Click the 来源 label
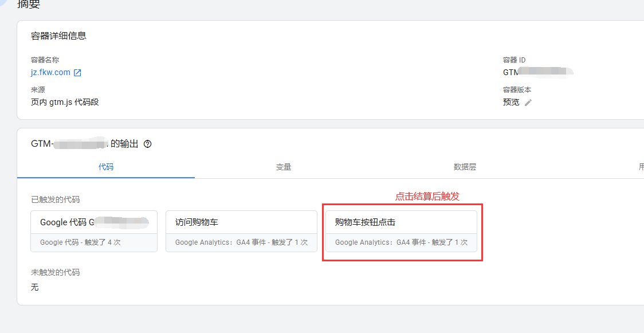Screen dimensions: 644x333 [38, 90]
